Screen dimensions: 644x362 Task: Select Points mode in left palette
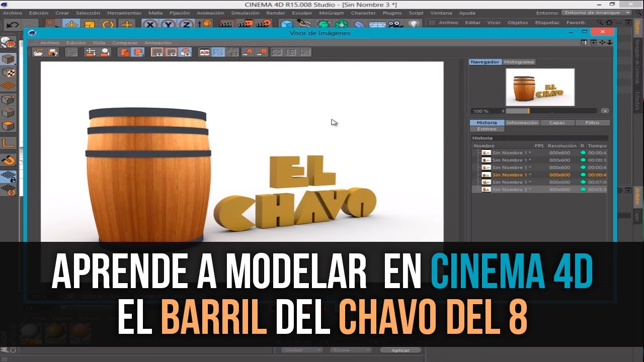(8, 100)
